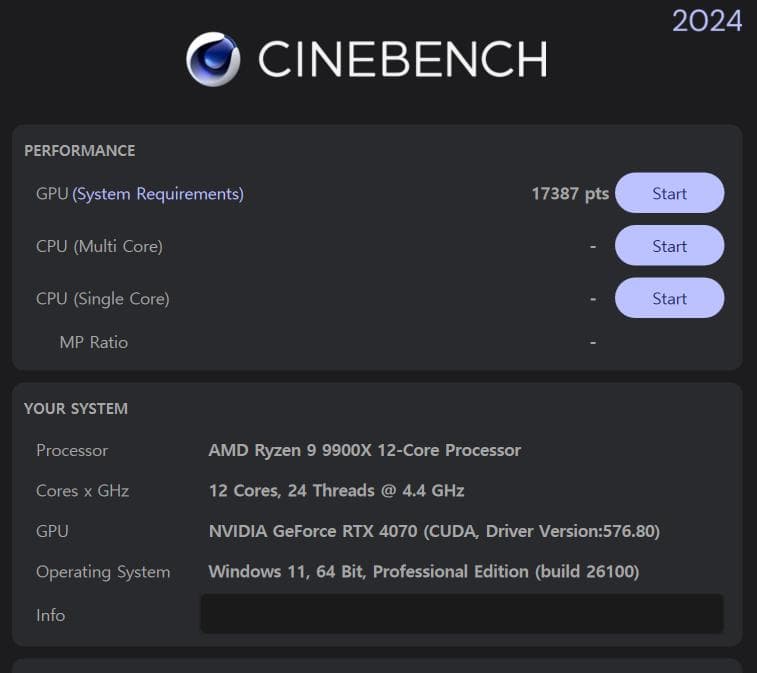Screen dimensions: 757x673
Task: Open the System Requirements link
Action: 158,194
